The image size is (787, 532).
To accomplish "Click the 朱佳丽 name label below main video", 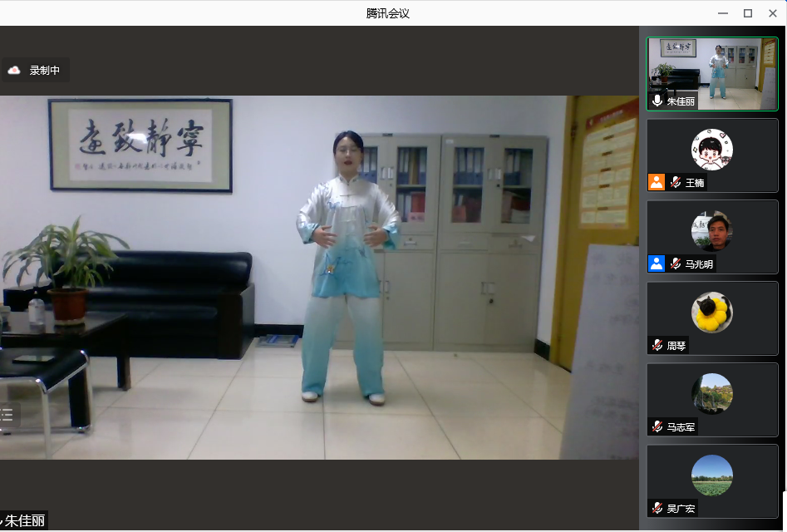I will pyautogui.click(x=25, y=521).
